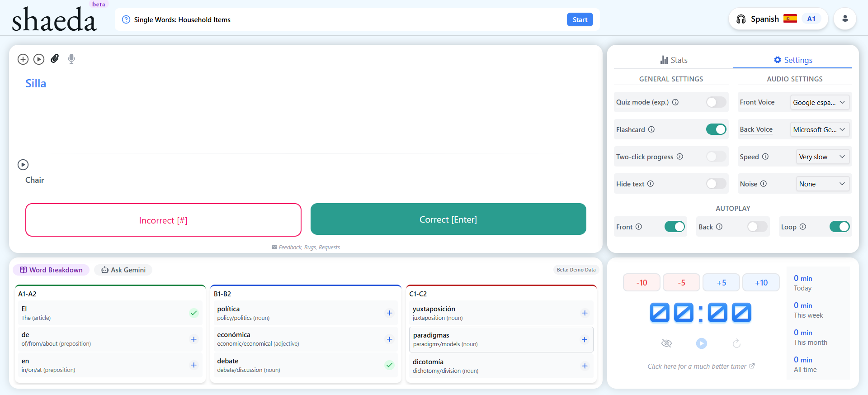868x395 pixels.
Task: Click the info icon next to Speed
Action: pyautogui.click(x=765, y=157)
